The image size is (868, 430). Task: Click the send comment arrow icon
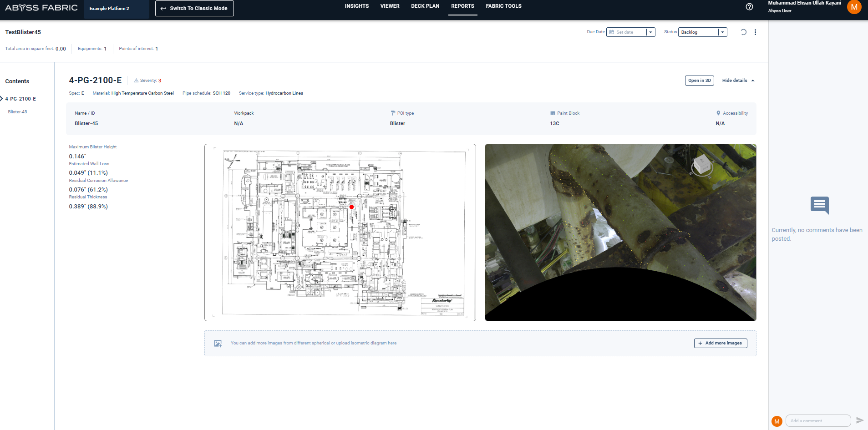[x=859, y=420]
